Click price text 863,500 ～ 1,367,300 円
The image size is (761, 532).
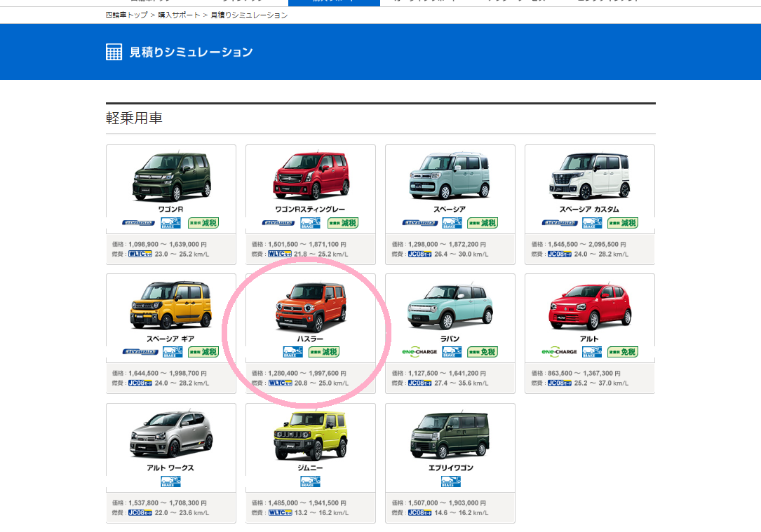584,374
